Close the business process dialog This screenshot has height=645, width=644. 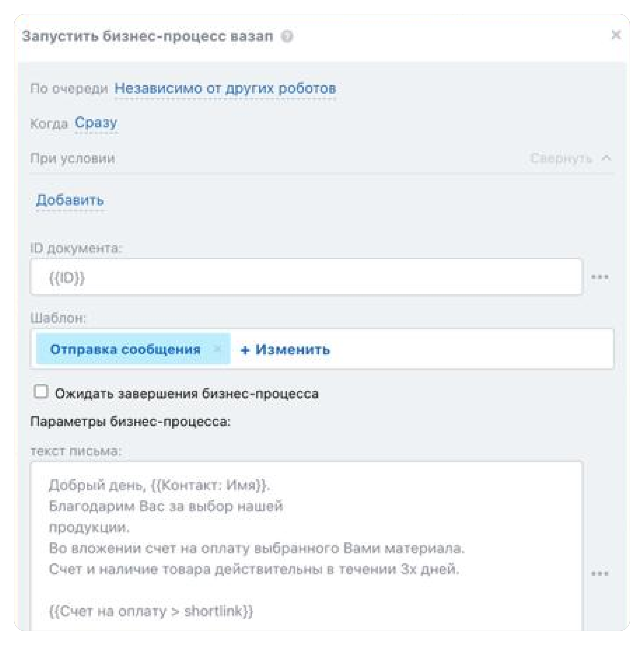(617, 36)
